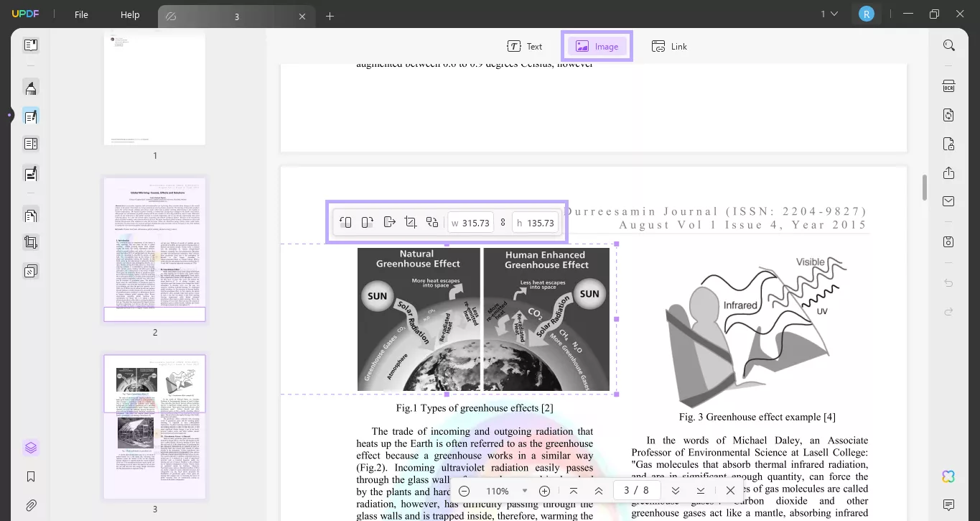Select the document tab named 3
This screenshot has width=980, height=521.
click(236, 16)
